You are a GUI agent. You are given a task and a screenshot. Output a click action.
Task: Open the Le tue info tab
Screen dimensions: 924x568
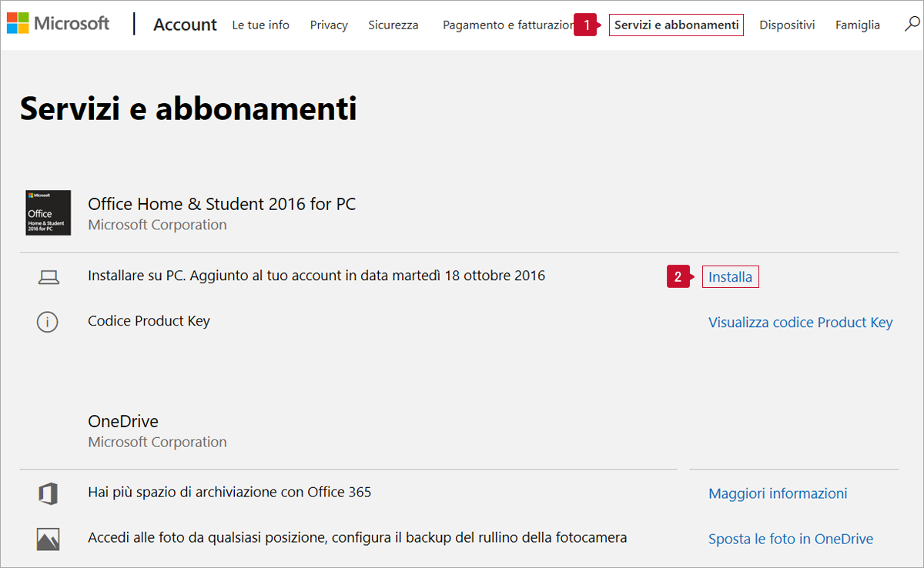pyautogui.click(x=261, y=25)
